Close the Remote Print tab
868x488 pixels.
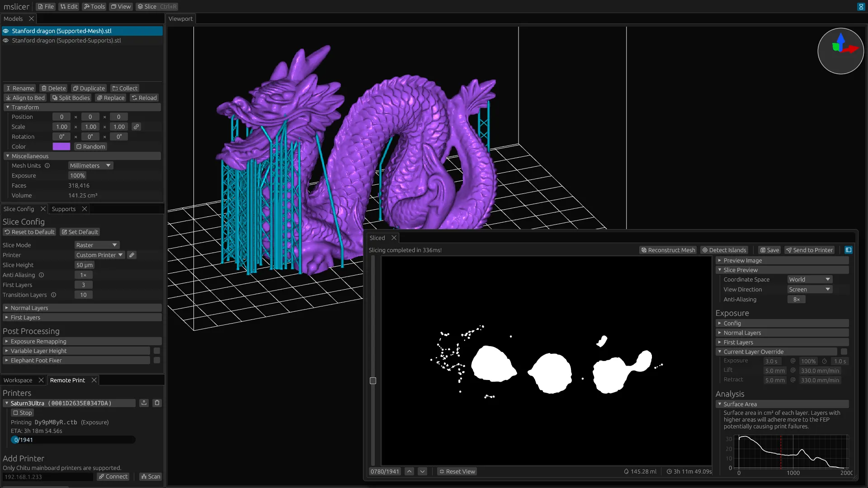tap(94, 380)
